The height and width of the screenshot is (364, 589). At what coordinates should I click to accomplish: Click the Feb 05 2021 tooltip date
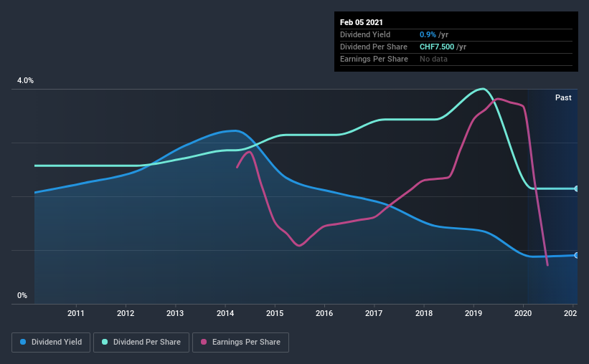[362, 22]
